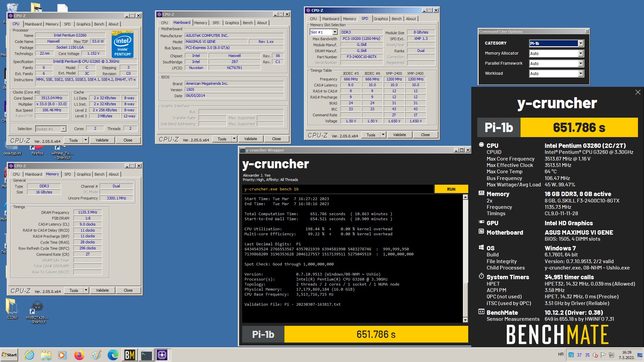Image resolution: width=644 pixels, height=362 pixels.
Task: Click the Start button
Action: coord(9,355)
